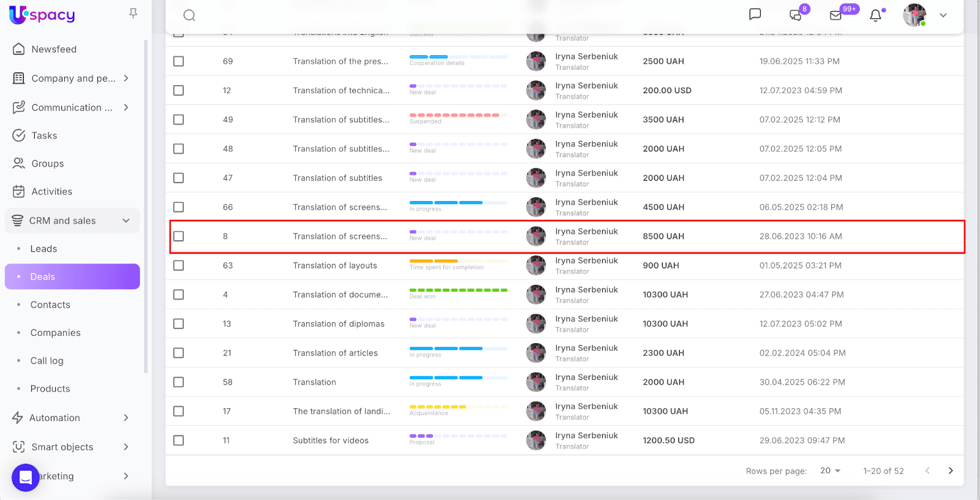Navigate to Contacts section
The width and height of the screenshot is (980, 500).
pyautogui.click(x=50, y=305)
